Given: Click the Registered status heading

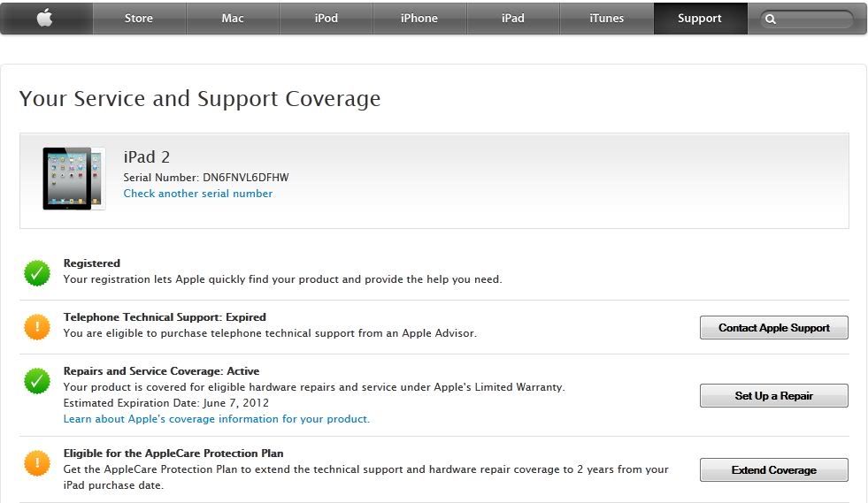Looking at the screenshot, I should pyautogui.click(x=91, y=263).
